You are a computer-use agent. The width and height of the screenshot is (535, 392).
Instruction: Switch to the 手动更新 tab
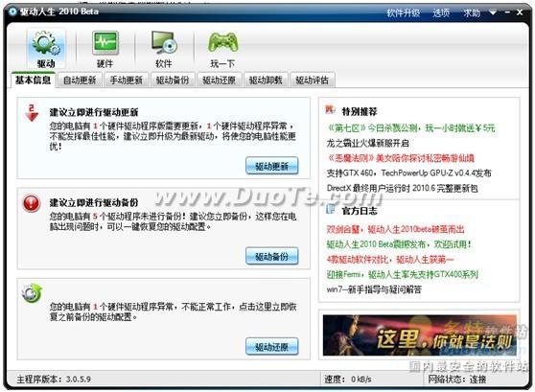[127, 81]
